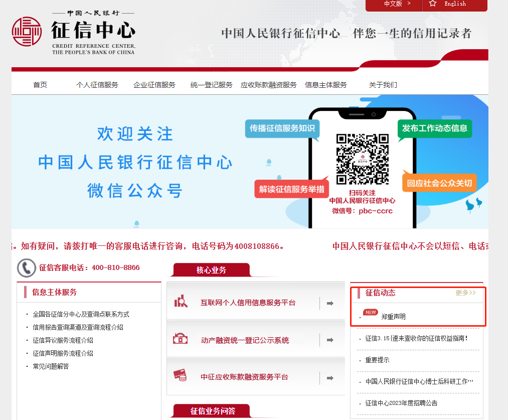Viewport: 508px width, 420px height.
Task: Click the arrow next to 互联网个人信用信息服务平台
Action: coord(330,303)
